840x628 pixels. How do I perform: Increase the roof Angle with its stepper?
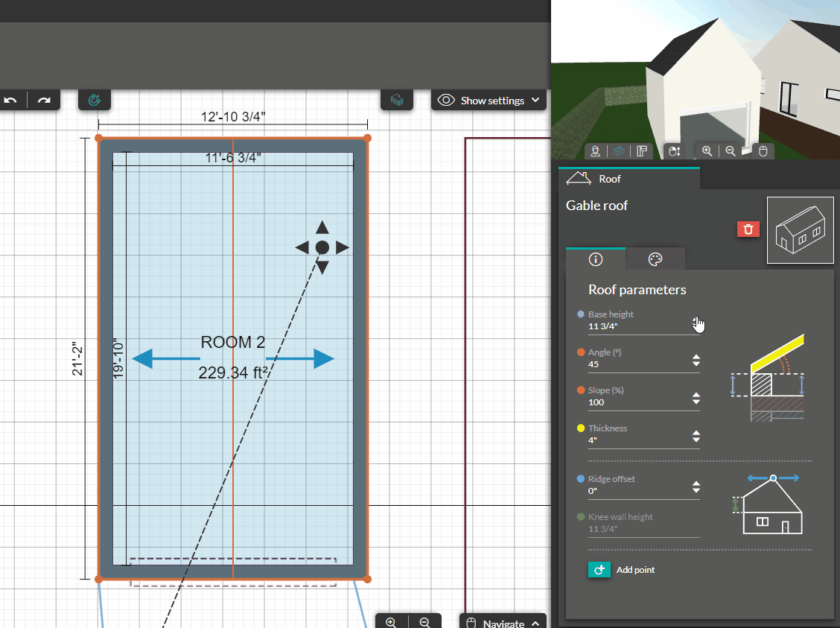pos(697,358)
